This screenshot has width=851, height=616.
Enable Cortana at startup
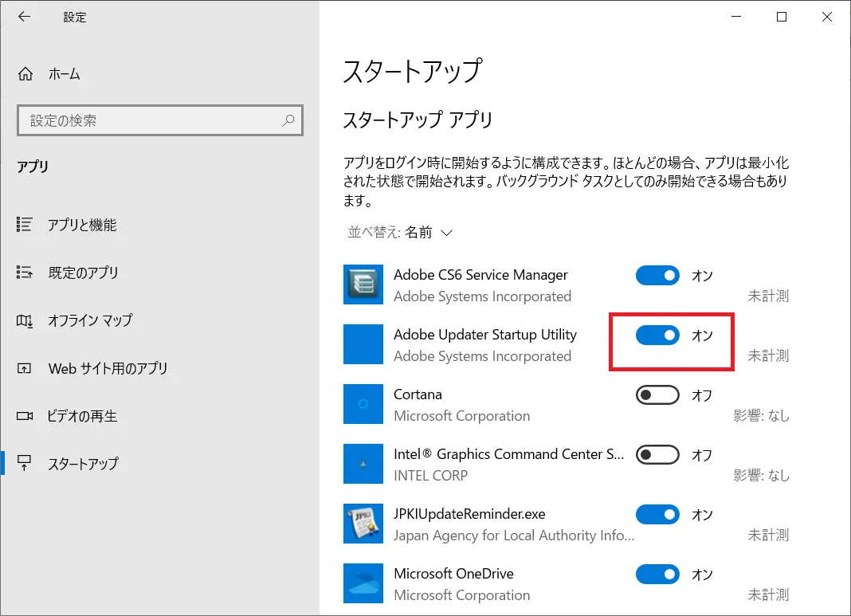(x=657, y=394)
